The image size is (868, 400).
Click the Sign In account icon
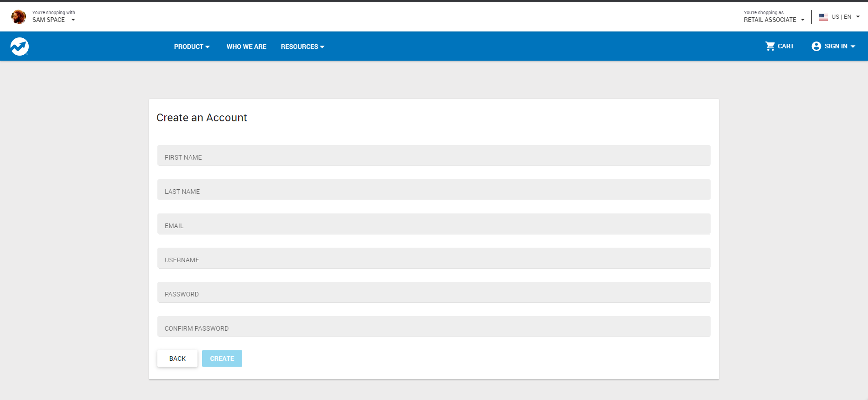(x=816, y=46)
